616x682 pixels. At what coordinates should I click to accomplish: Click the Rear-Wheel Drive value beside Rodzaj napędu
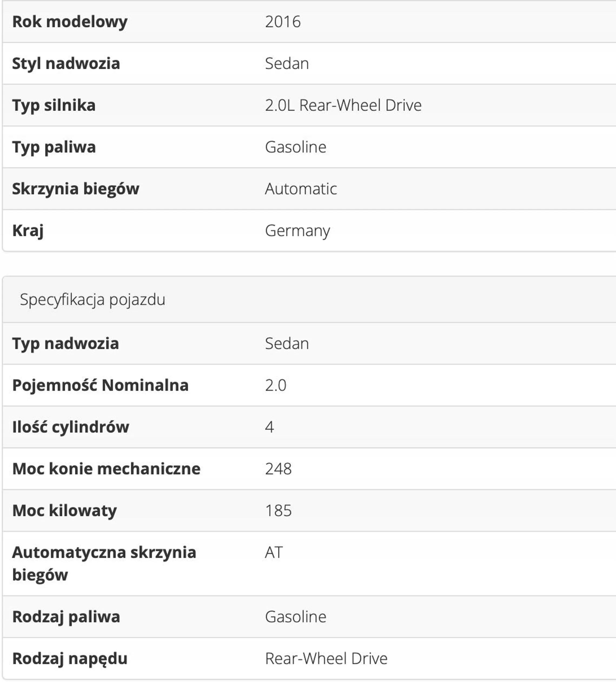(x=326, y=659)
